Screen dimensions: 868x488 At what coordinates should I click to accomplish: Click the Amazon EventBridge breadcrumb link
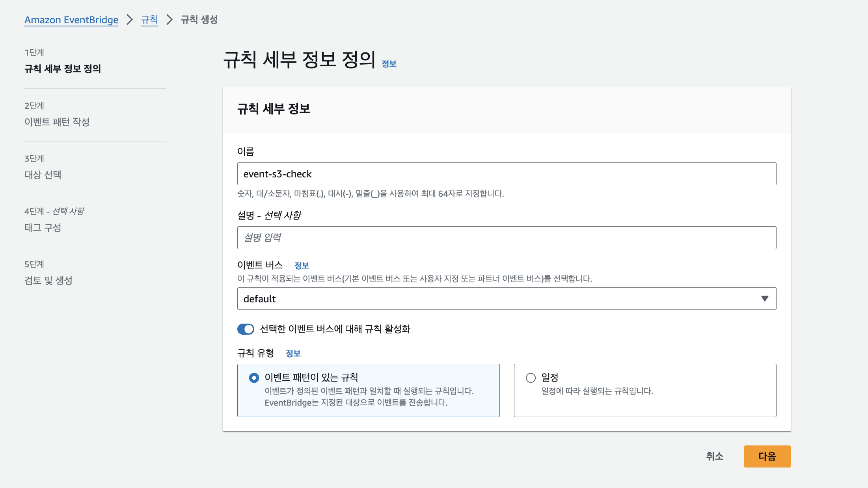(x=71, y=20)
